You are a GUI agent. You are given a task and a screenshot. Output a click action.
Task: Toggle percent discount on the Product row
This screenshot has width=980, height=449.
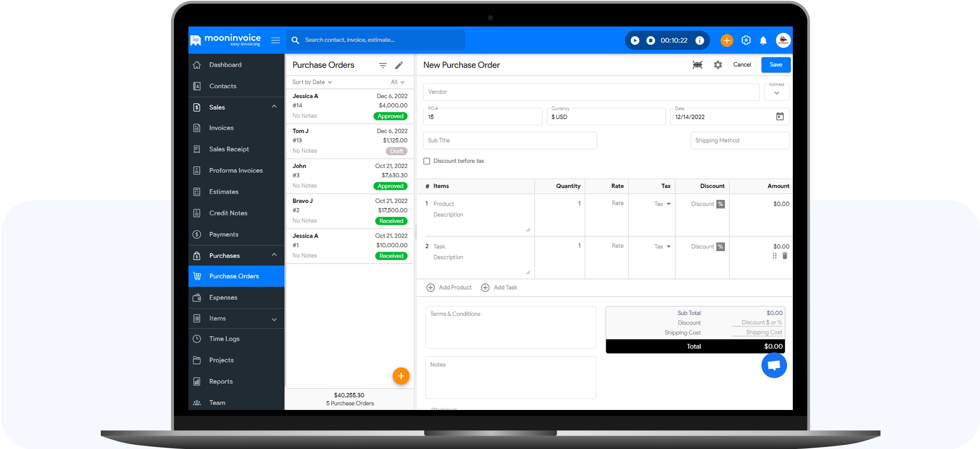pyautogui.click(x=721, y=204)
